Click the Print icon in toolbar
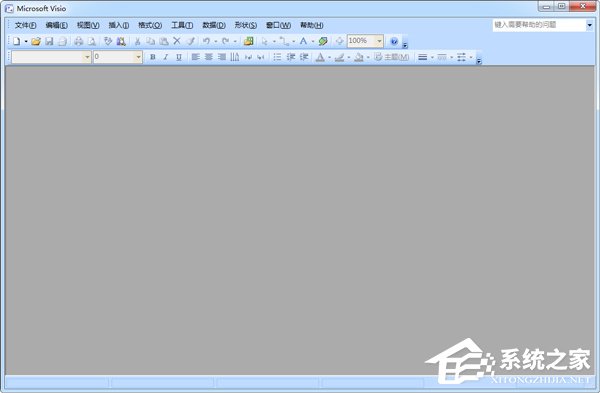Viewport: 600px width, 393px height. pos(78,41)
